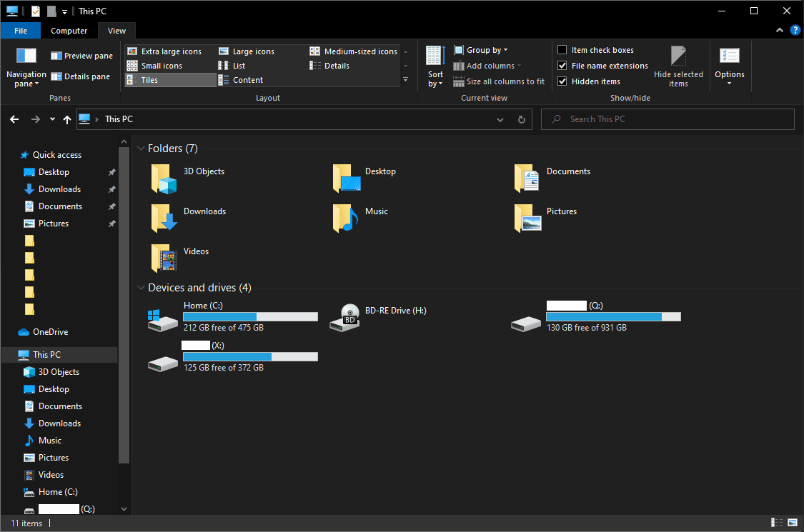Viewport: 804px width, 532px height.
Task: Switch to large thumbnails view in status bar
Action: point(792,522)
